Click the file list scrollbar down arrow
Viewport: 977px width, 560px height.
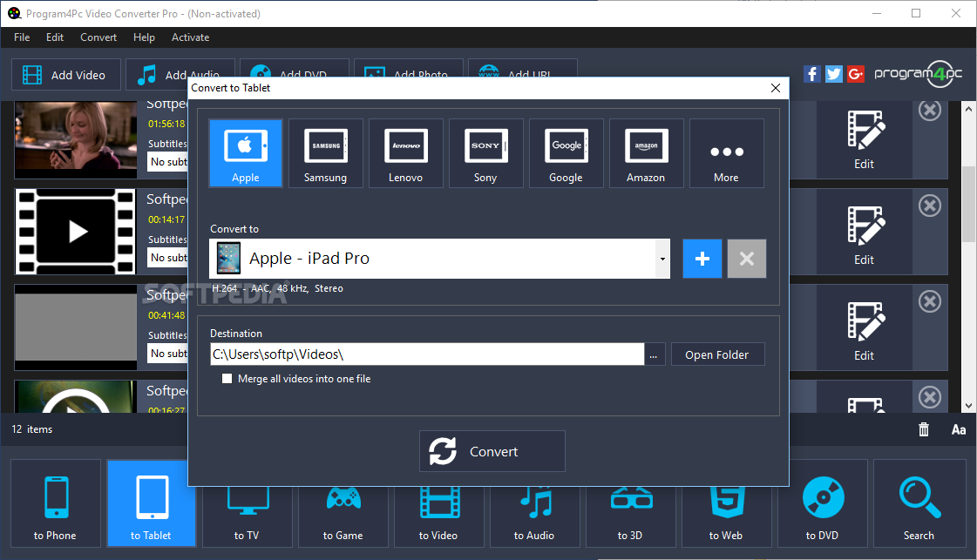pos(968,406)
